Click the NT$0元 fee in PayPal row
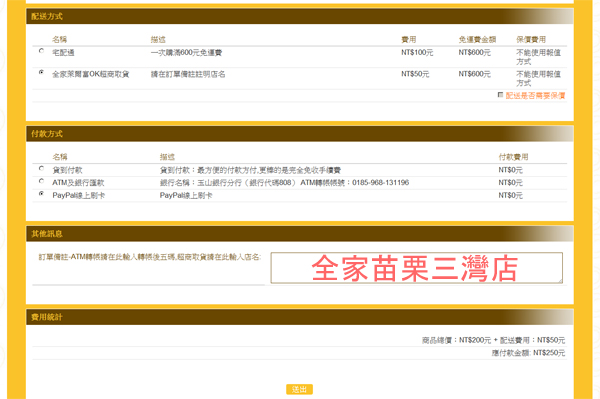 [x=510, y=195]
